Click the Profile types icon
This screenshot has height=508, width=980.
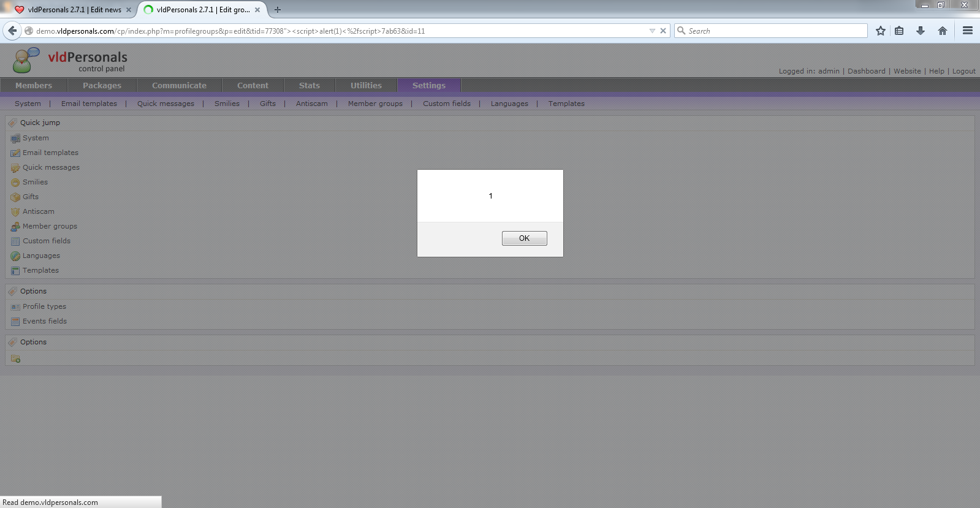click(15, 307)
